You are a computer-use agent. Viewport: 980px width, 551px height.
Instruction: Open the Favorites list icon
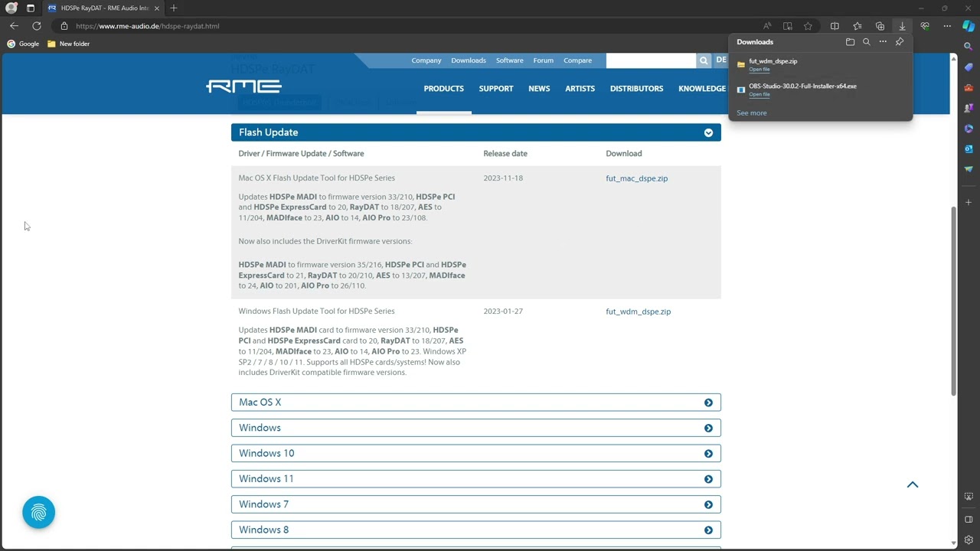(857, 26)
